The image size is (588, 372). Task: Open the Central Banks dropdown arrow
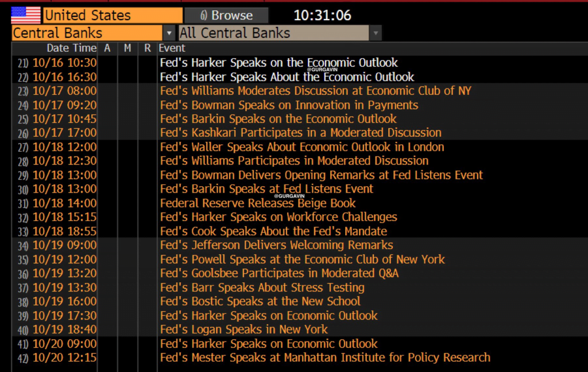point(169,33)
